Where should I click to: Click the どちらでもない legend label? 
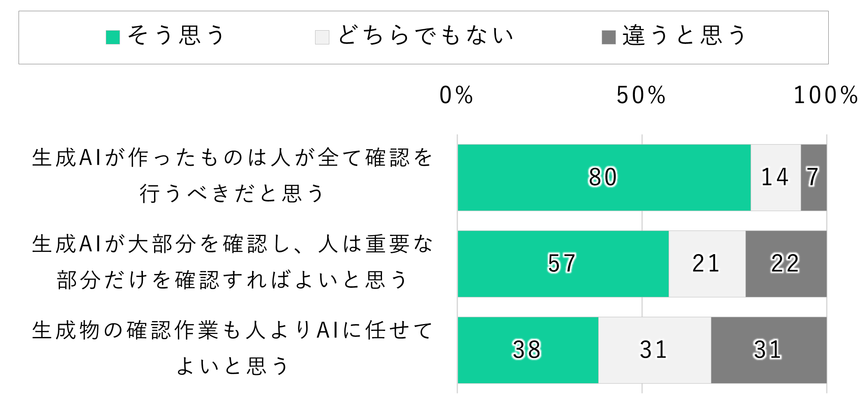pos(426,35)
